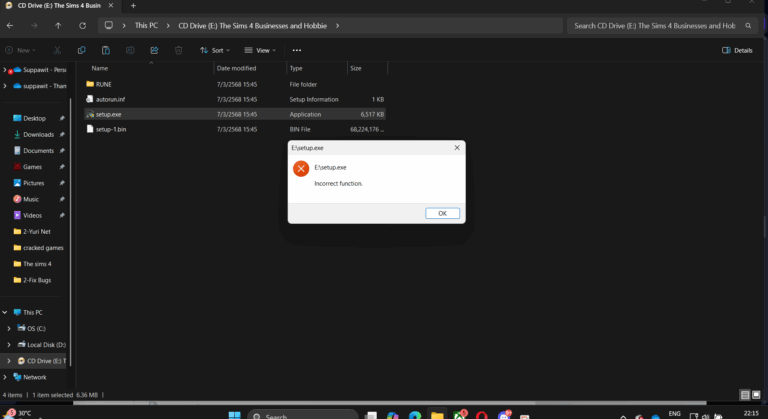Select the CD Drive (E:) tab
The image size is (768, 419).
[x=62, y=6]
